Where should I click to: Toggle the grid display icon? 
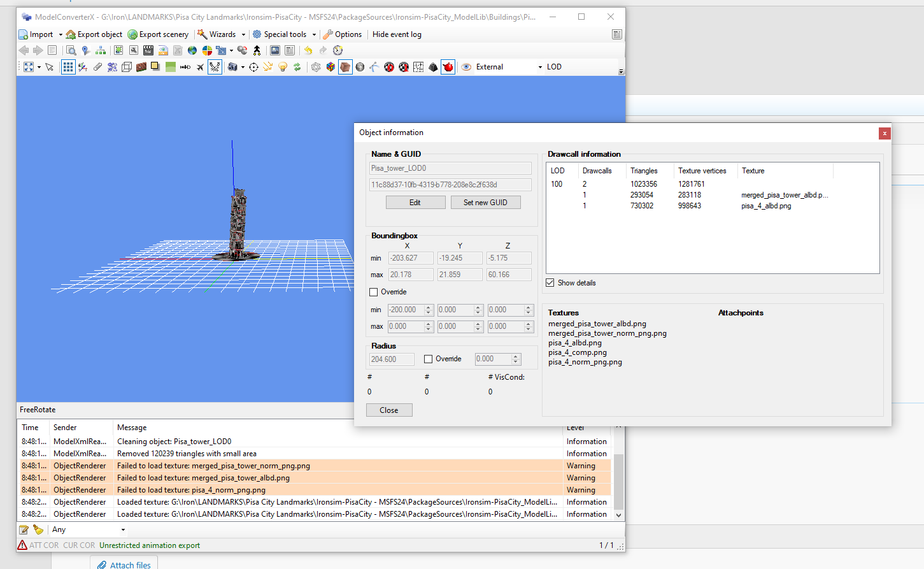coord(68,67)
